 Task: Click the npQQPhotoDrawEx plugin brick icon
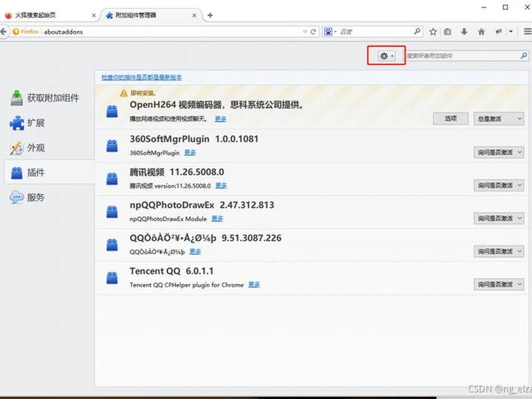tap(112, 211)
